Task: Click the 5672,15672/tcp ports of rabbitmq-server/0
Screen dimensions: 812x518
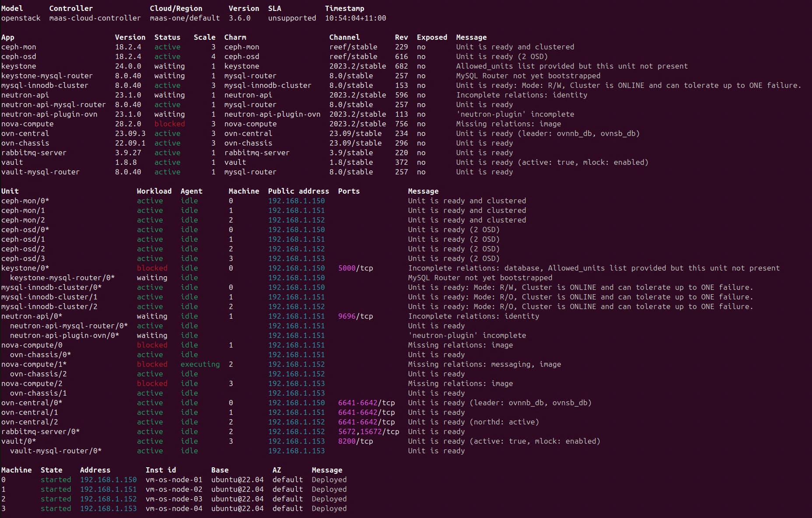Action: click(x=368, y=431)
